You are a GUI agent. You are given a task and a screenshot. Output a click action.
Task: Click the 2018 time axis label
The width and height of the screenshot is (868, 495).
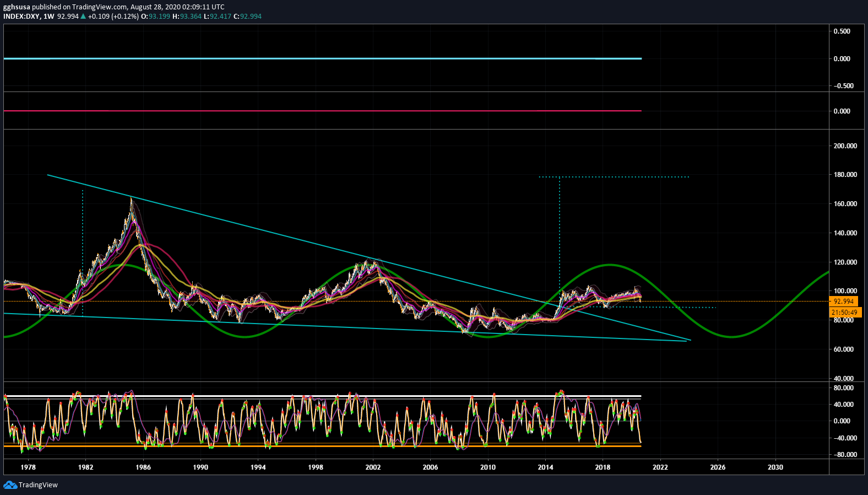[x=603, y=467]
